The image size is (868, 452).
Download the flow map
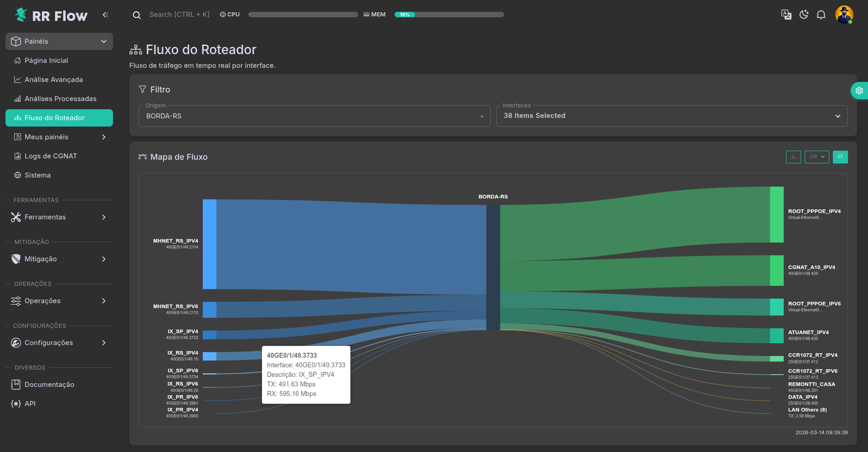(793, 157)
